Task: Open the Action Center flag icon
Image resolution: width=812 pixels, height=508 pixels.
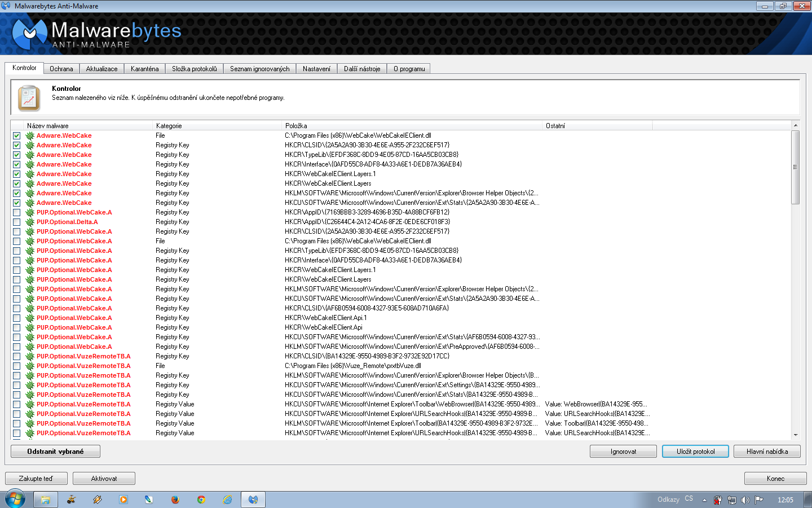Action: click(759, 500)
